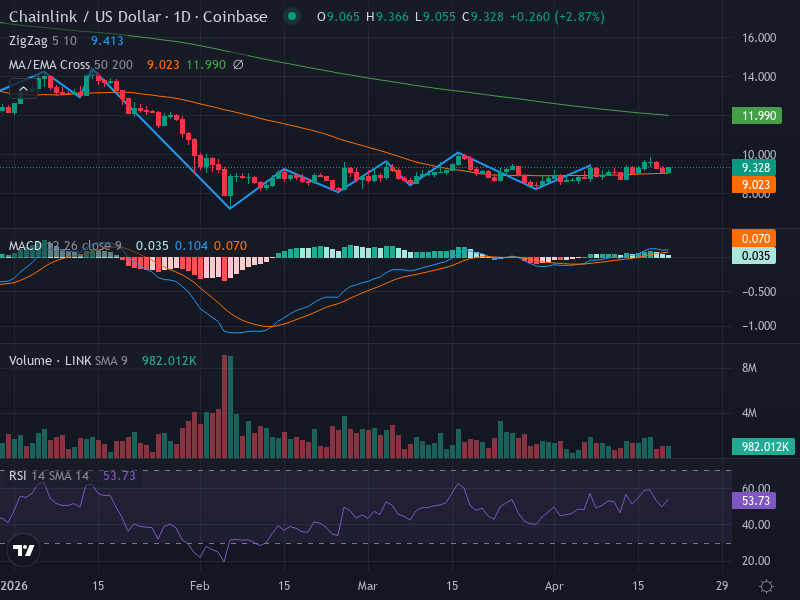Click the Apr date on time axis
This screenshot has height=600, width=800.
(554, 586)
